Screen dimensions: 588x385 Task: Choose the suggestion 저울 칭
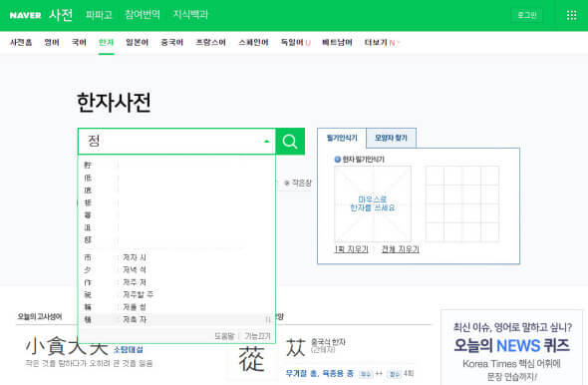176,307
